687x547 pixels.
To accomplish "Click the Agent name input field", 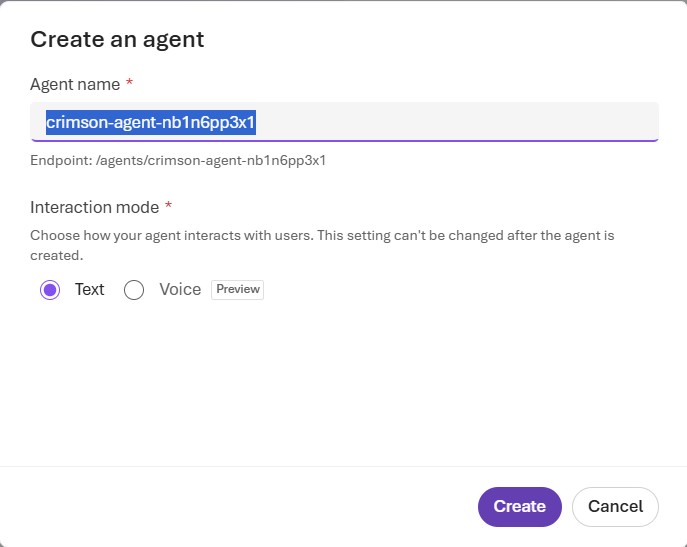I will coord(344,122).
